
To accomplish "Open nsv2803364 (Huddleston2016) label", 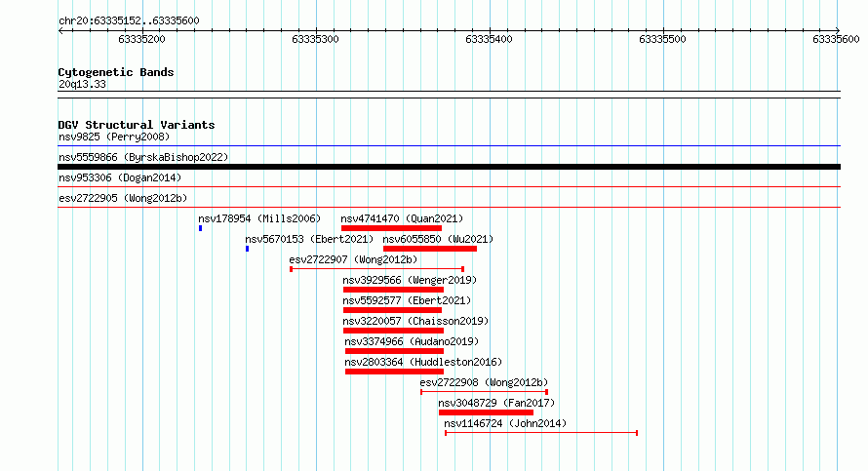I will (x=423, y=362).
